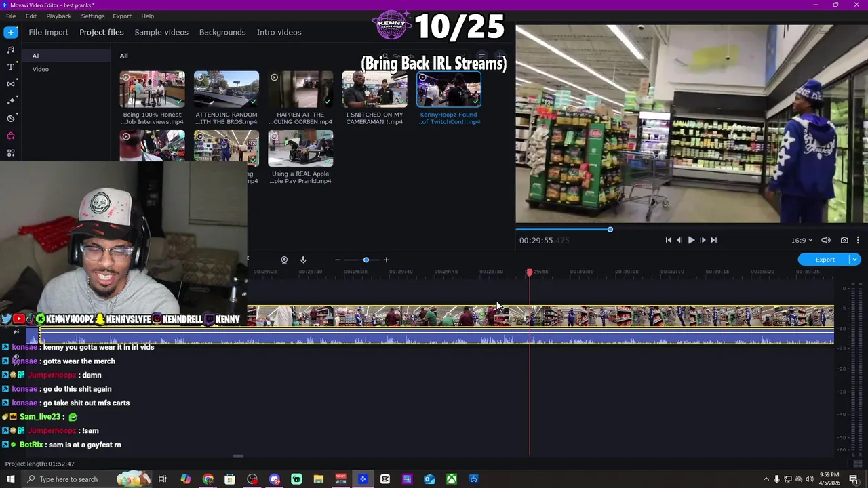Select the CUING CORBEN.mp4 thumbnail

[x=300, y=89]
